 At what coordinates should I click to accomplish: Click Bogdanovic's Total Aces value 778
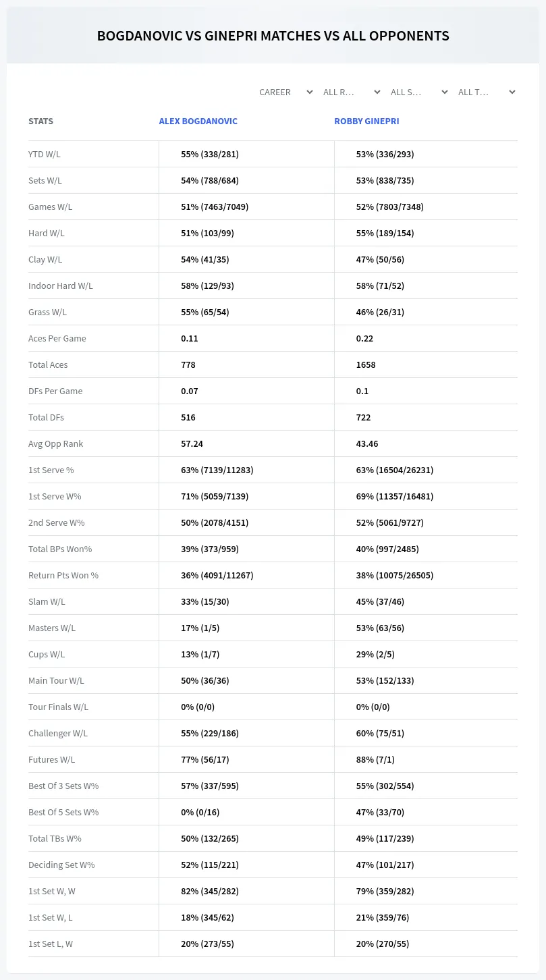pos(188,364)
